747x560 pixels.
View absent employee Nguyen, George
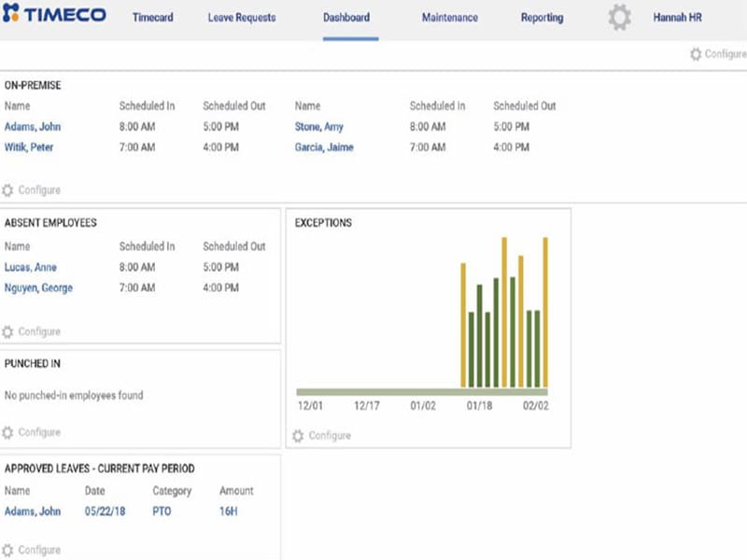click(38, 288)
